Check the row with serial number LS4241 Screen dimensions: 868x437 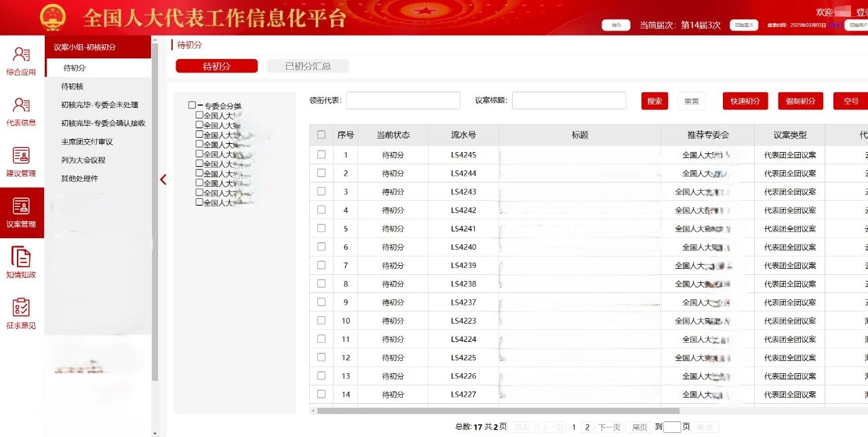321,228
